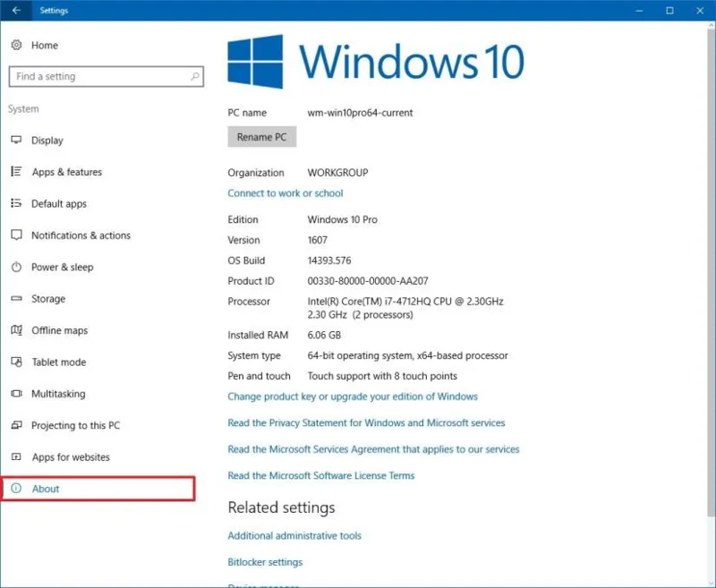Open Additional administrative tools link
The image size is (716, 588).
point(294,535)
